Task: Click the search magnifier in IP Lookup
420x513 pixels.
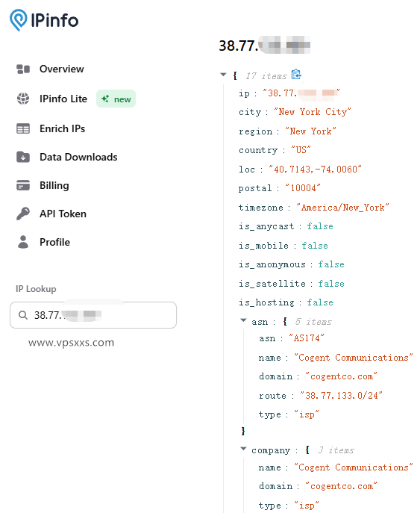Action: click(23, 315)
